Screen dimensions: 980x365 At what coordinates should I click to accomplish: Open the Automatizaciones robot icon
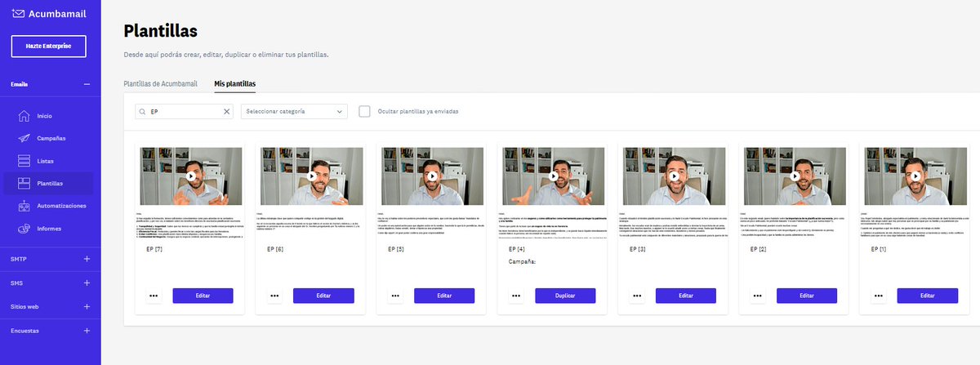24,206
